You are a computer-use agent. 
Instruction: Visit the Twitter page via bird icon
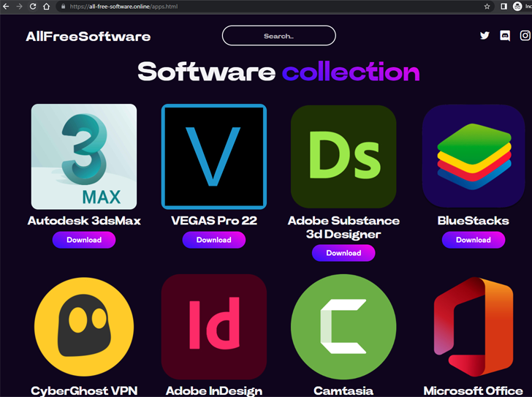click(x=484, y=35)
